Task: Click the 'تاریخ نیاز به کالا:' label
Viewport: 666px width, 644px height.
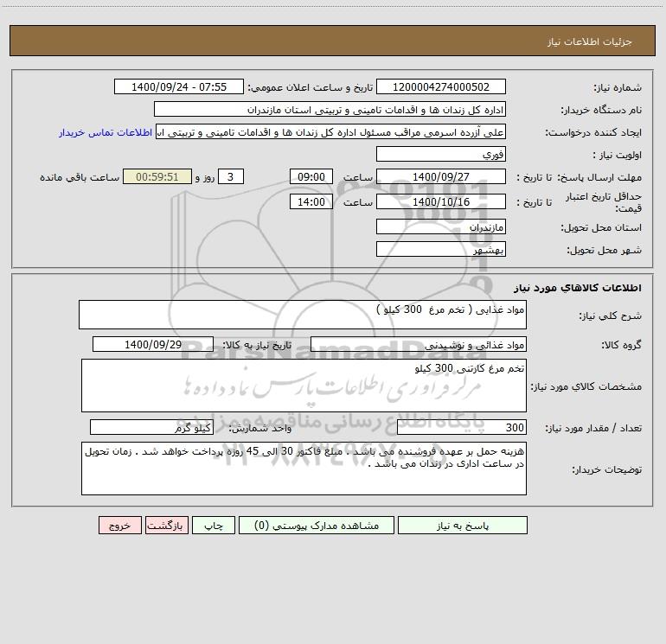Action: point(257,345)
